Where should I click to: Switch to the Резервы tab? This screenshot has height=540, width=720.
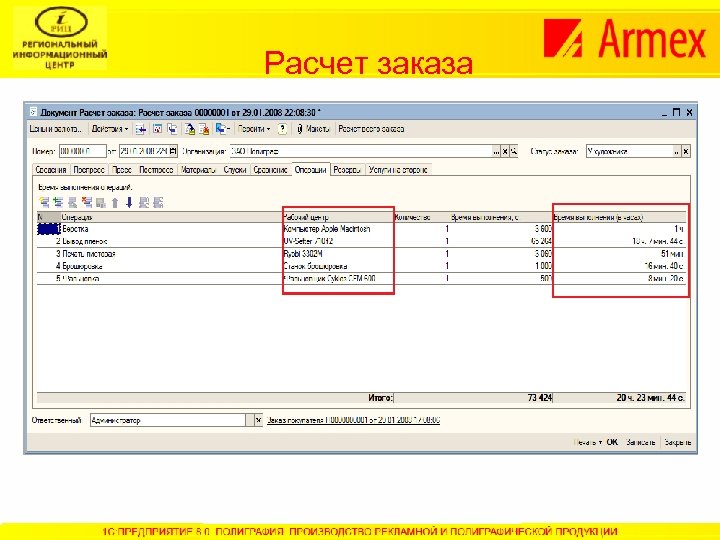point(347,170)
